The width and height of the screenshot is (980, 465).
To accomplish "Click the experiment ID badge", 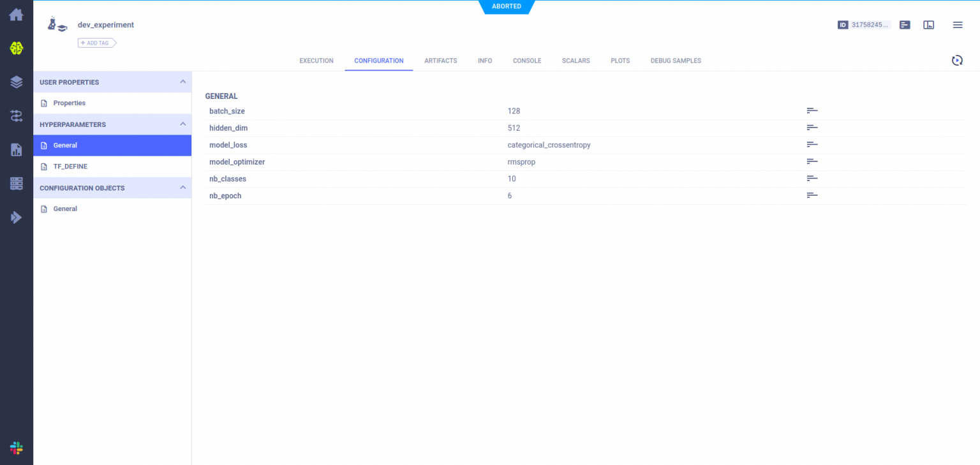I will (863, 25).
